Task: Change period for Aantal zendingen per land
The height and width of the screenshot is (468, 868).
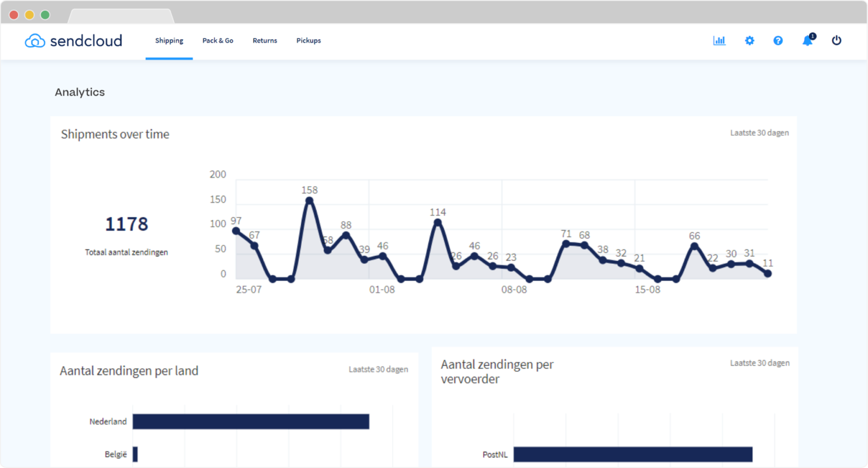Action: coord(378,370)
